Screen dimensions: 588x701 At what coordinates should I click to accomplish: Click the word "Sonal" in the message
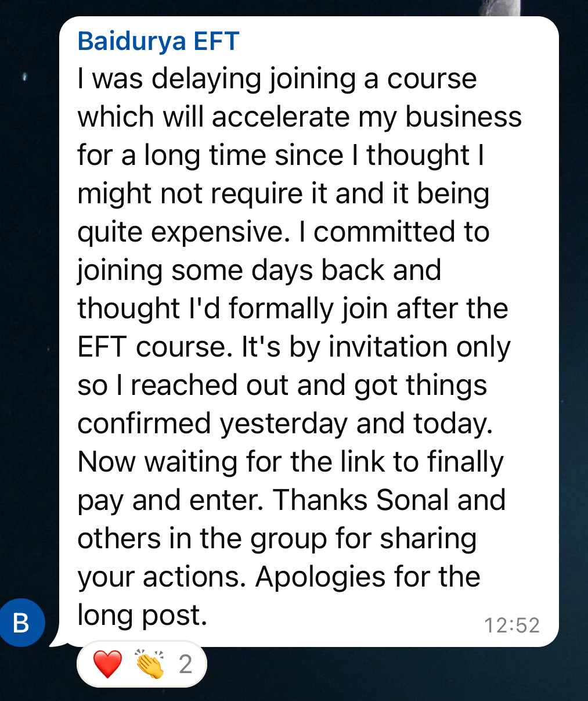click(x=413, y=500)
